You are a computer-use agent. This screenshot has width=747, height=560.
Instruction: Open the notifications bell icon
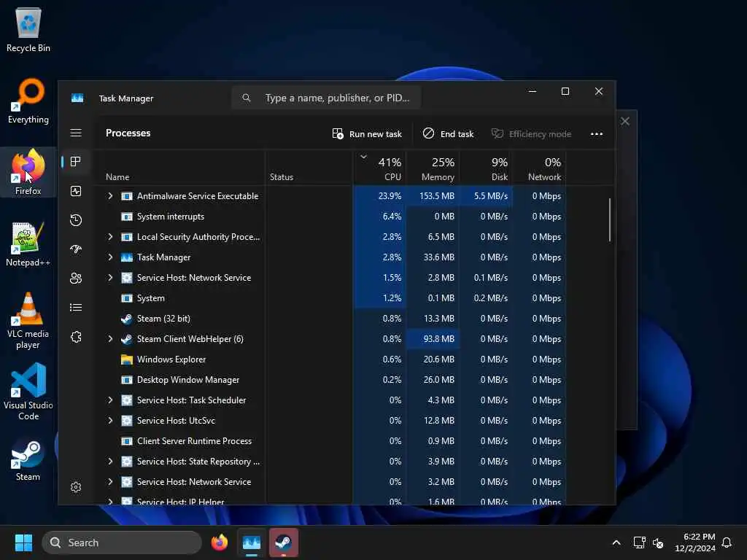pos(727,542)
